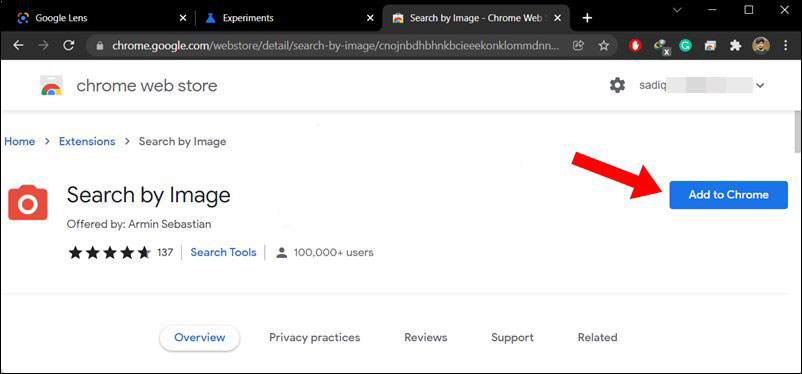
Task: Reload the page with the refresh icon
Action: pyautogui.click(x=69, y=46)
